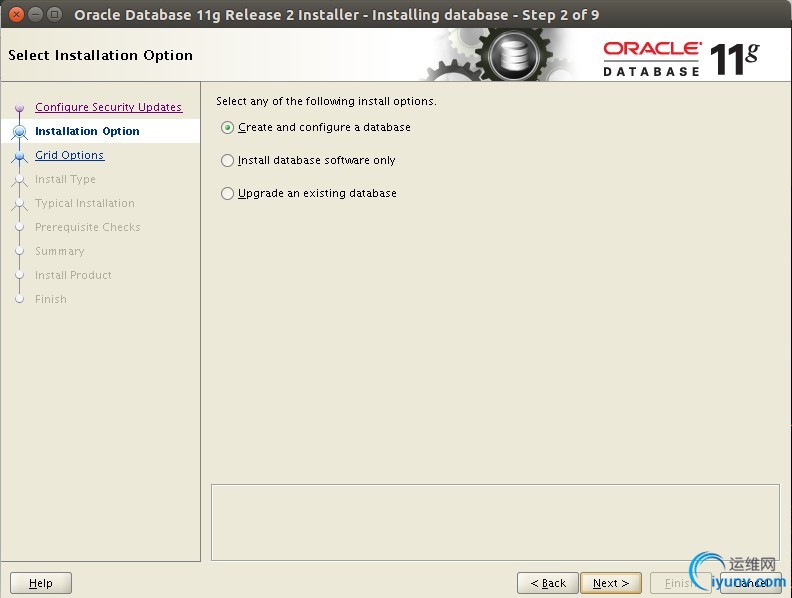Minimize the installer window
This screenshot has width=792, height=598.
35,14
